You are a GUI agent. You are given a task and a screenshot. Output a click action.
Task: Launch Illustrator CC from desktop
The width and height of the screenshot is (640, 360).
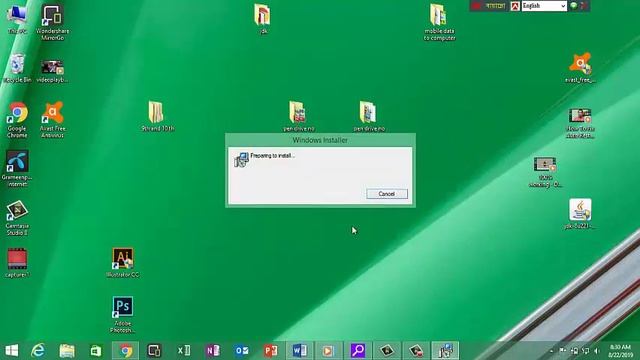click(123, 262)
